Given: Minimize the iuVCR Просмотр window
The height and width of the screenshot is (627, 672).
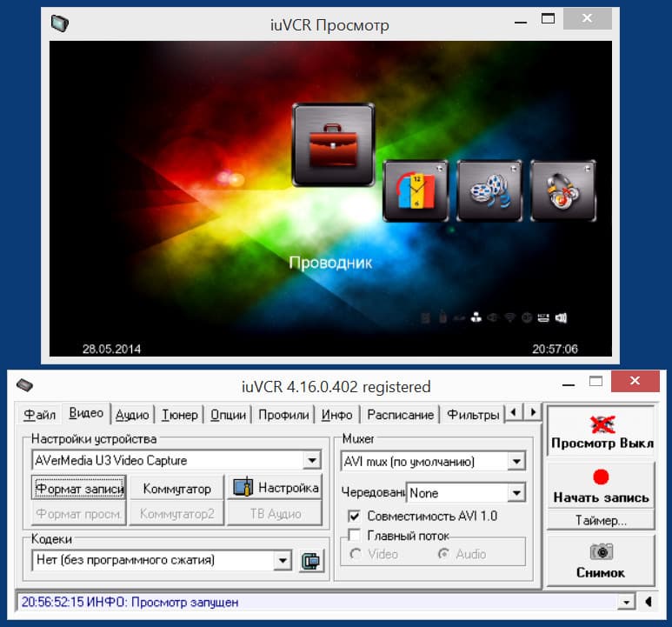Looking at the screenshot, I should 521,20.
